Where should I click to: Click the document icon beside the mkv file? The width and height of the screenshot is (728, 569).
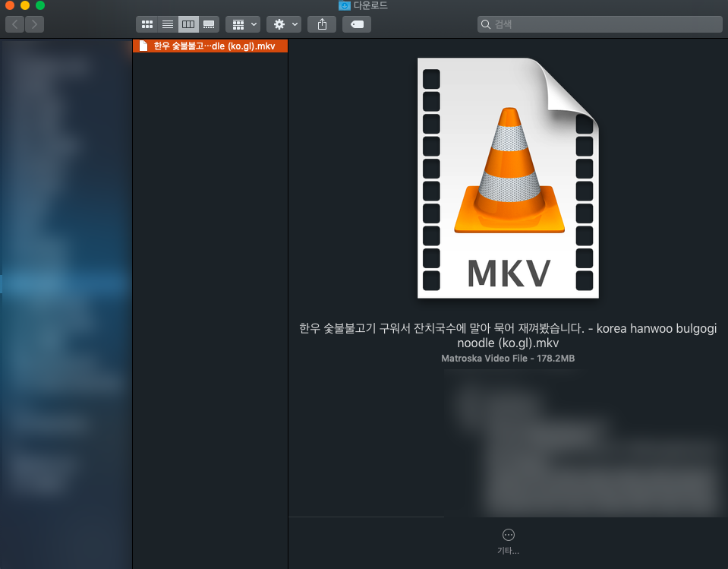[x=143, y=46]
